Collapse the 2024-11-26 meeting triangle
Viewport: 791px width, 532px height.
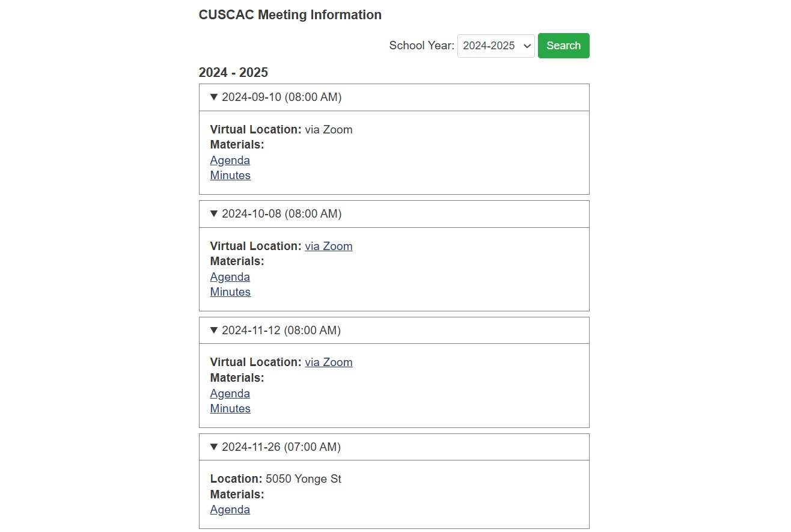click(214, 447)
